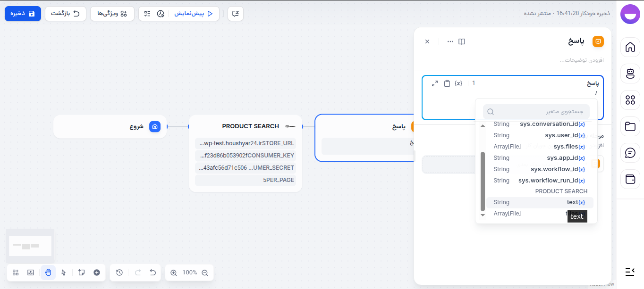Click the minimap thumbnail at bottom left
Screen dimensions: 644x289
point(30,246)
